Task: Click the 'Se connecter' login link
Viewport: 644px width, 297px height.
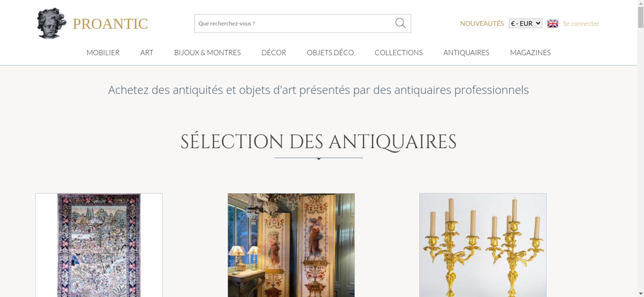Action: (x=581, y=23)
